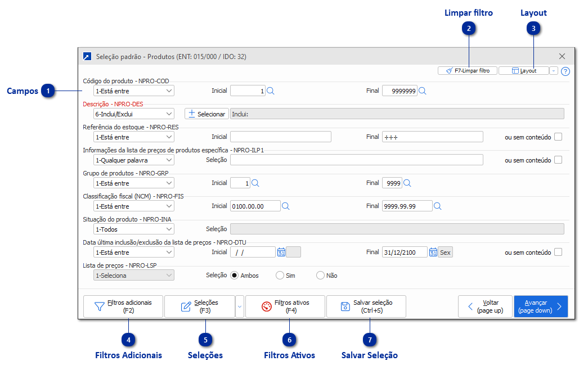Open the Layout button
Image resolution: width=588 pixels, height=370 pixels.
tap(524, 71)
